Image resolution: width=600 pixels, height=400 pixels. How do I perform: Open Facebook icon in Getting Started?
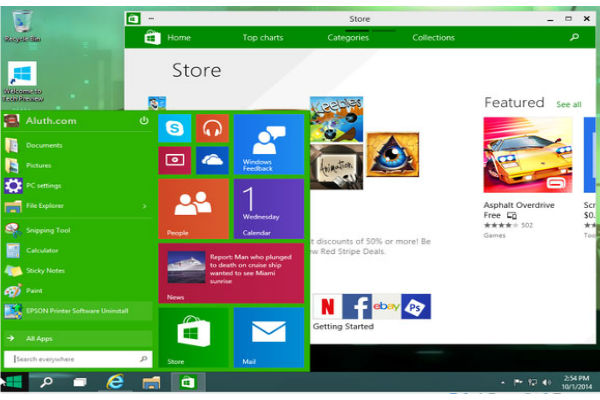click(357, 306)
